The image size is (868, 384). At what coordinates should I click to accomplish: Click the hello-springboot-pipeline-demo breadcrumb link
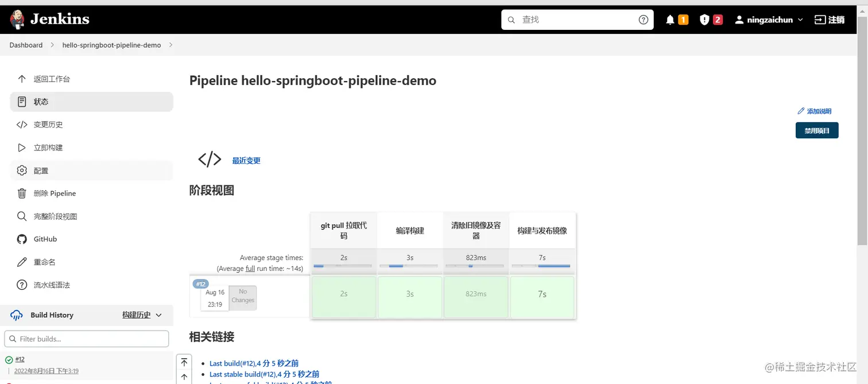click(x=111, y=45)
